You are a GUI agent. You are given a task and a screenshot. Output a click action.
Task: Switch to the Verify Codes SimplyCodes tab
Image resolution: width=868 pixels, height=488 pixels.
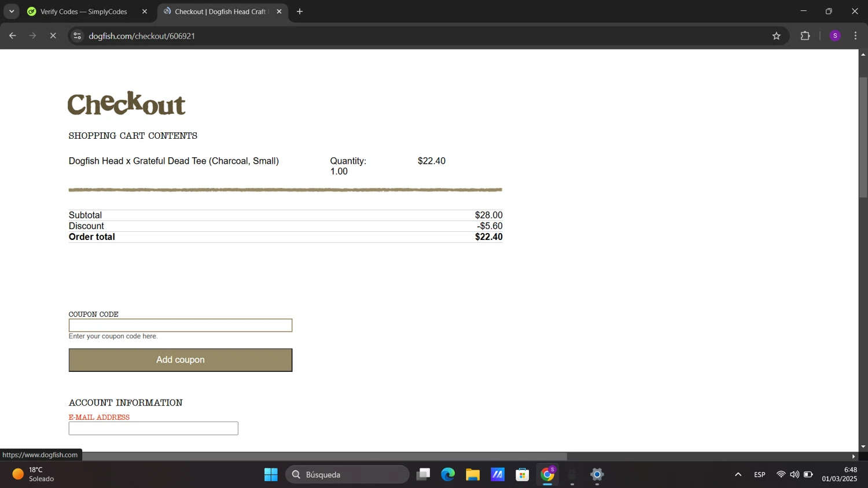point(84,12)
